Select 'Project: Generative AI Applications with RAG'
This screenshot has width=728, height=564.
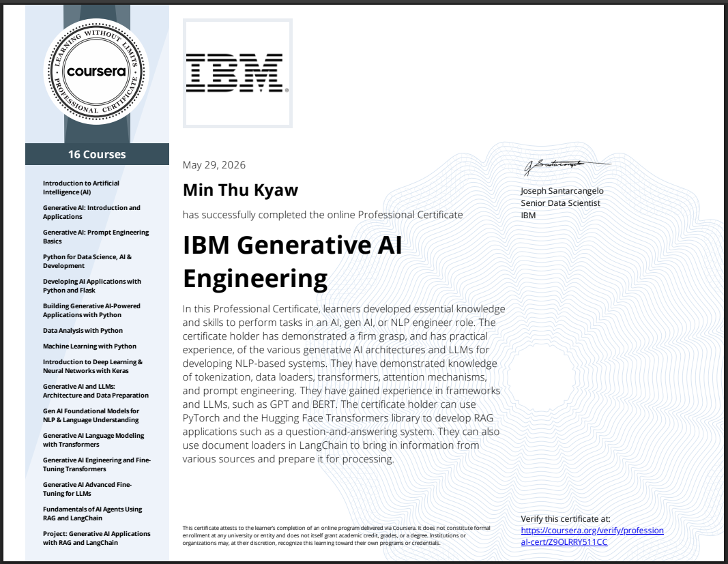click(x=97, y=539)
